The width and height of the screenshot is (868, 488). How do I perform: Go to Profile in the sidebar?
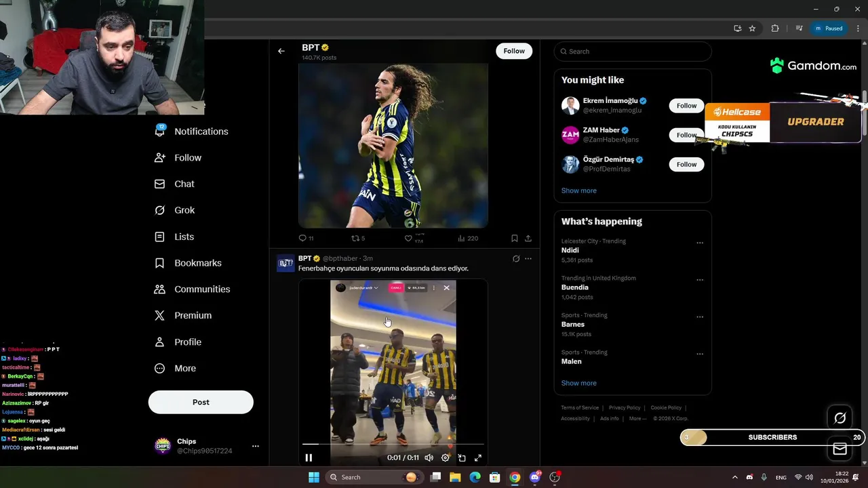pos(178,342)
